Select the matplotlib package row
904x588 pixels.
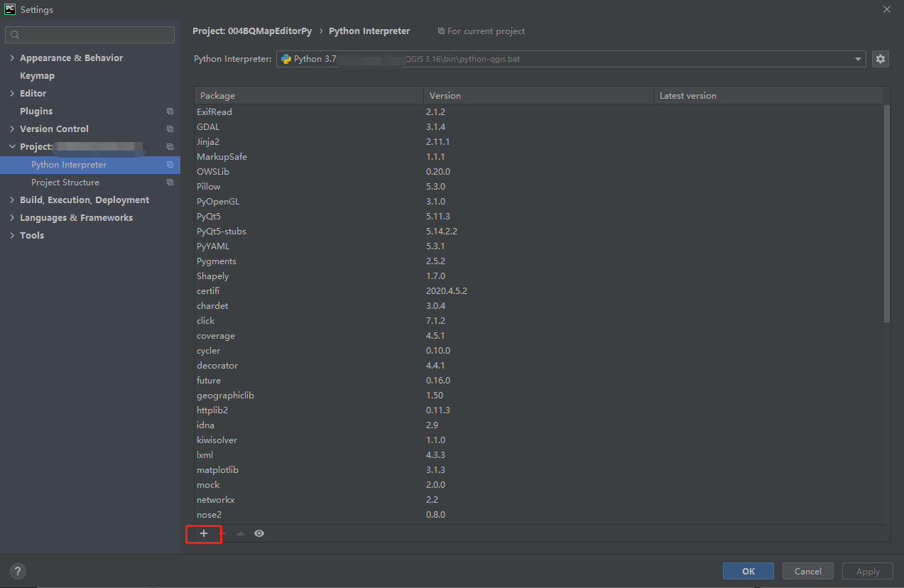click(x=540, y=470)
